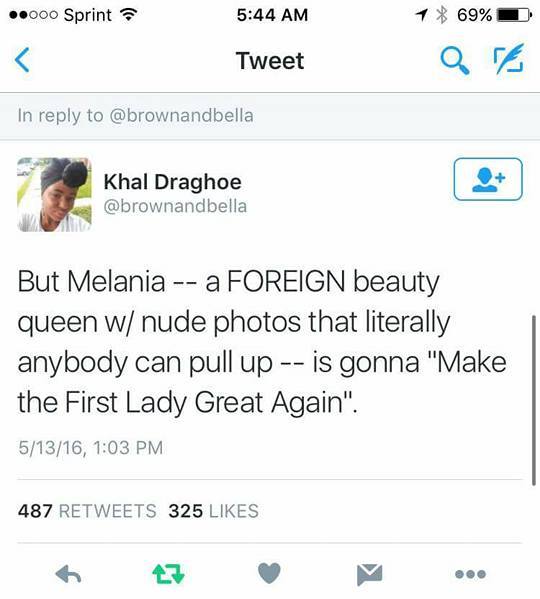Open the @brownandbella handle under name
Image resolution: width=540 pixels, height=599 pixels.
pyautogui.click(x=175, y=206)
